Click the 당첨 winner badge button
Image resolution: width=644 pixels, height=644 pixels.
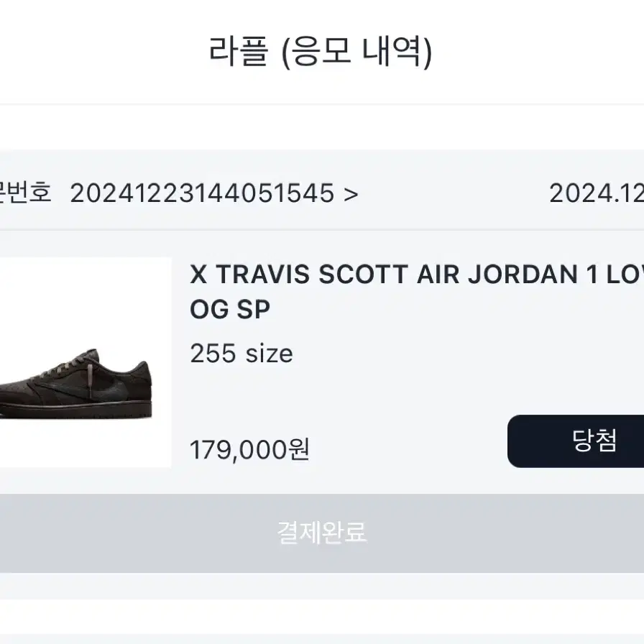tap(576, 441)
